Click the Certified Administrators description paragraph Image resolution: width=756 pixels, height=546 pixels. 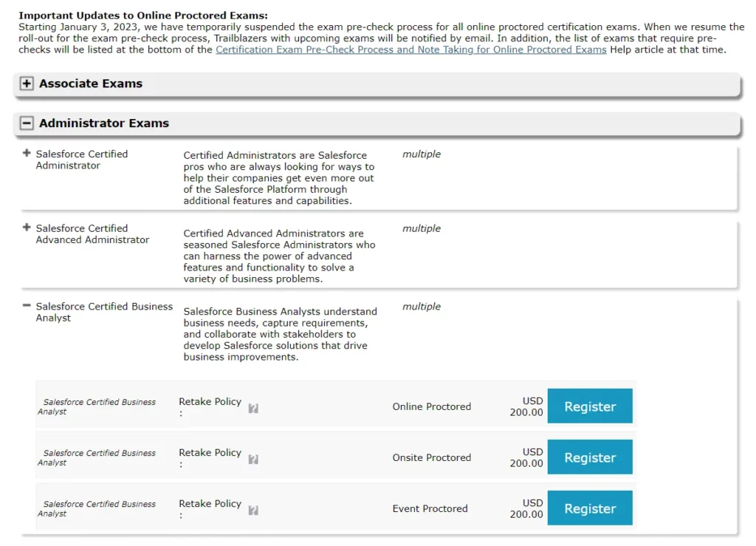coord(278,178)
